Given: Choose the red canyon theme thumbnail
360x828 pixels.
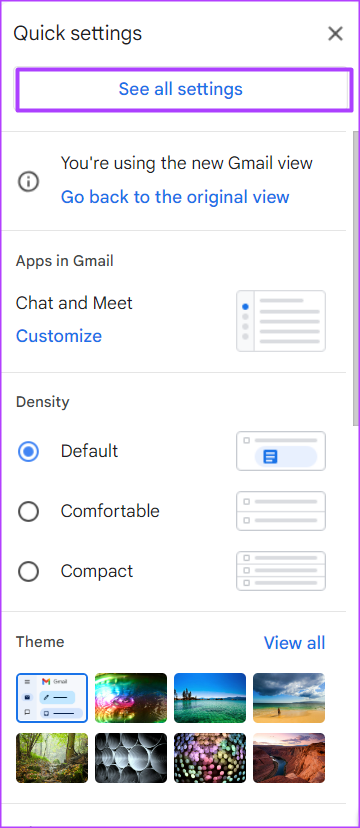Looking at the screenshot, I should [289, 758].
